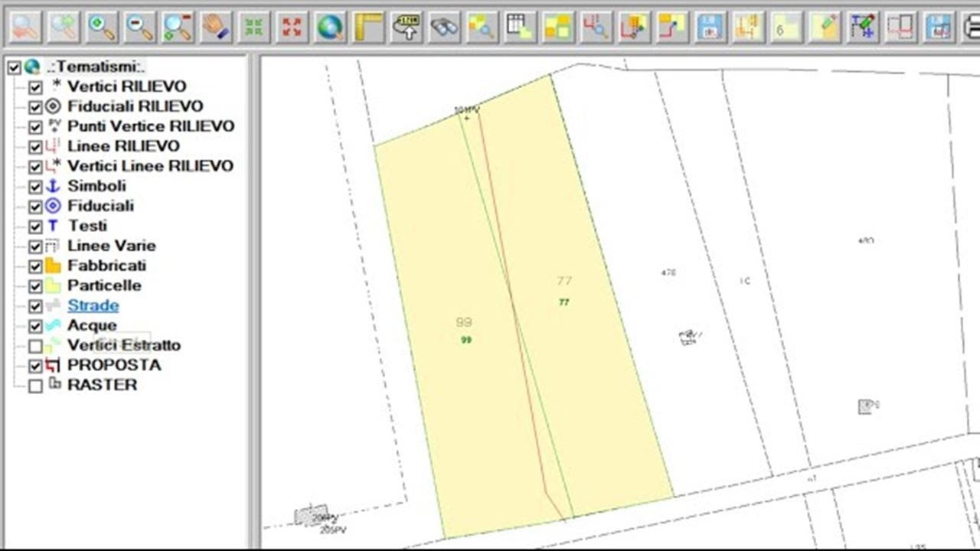
Task: Select the Linee Varie layer label
Action: (112, 246)
